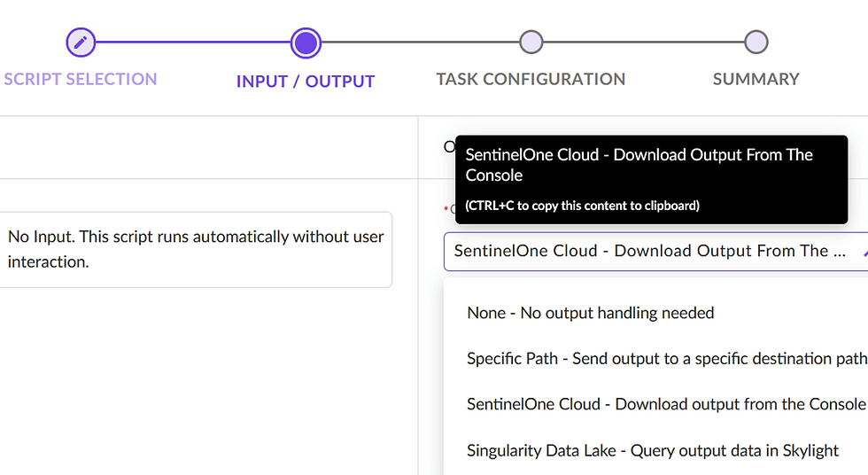Click the Summary step circle
This screenshot has height=475, width=868.
click(756, 42)
